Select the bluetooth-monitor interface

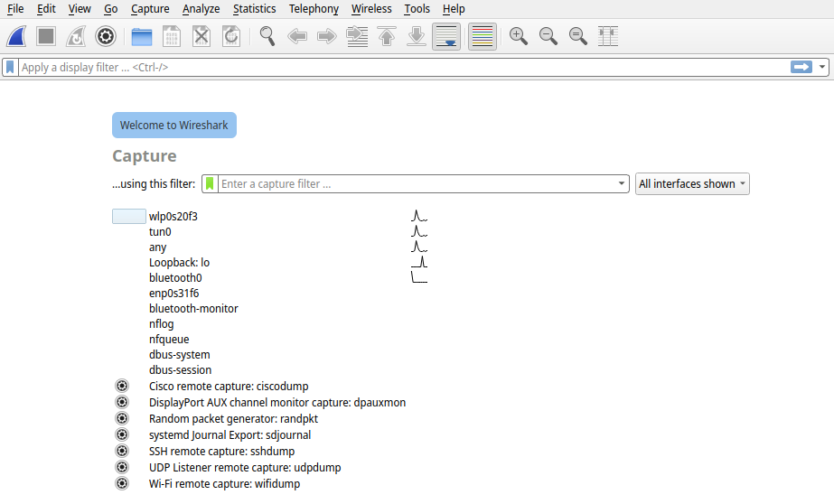click(193, 309)
